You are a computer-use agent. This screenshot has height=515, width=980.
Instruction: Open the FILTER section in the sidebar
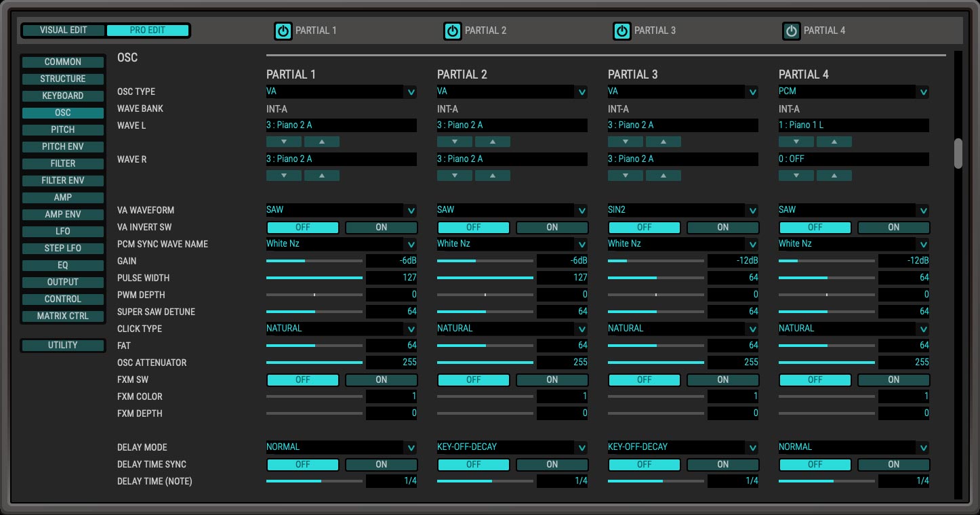[x=62, y=163]
